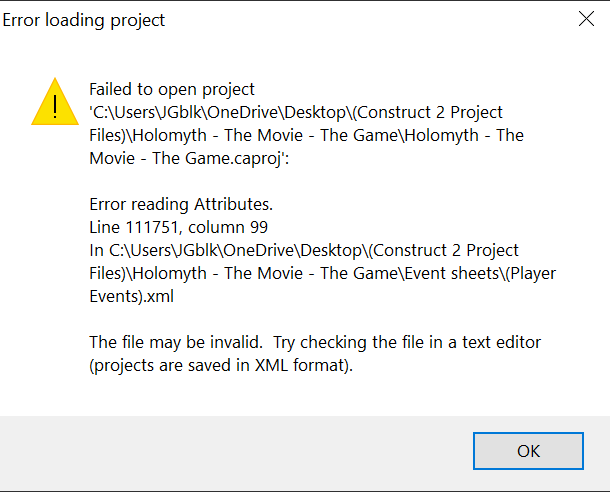Click the path line starting with 'In C:\Users'
610x492 pixels.
tap(304, 250)
